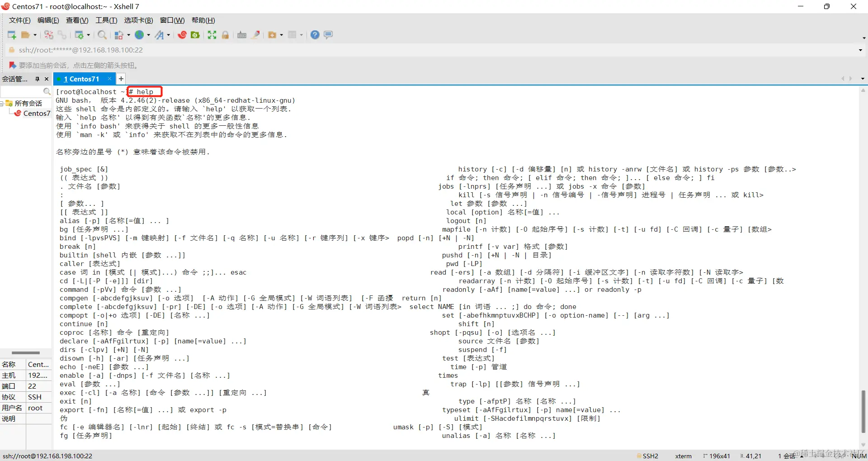Open the 选项卡(B) menu
Image resolution: width=868 pixels, height=461 pixels.
[x=139, y=20]
